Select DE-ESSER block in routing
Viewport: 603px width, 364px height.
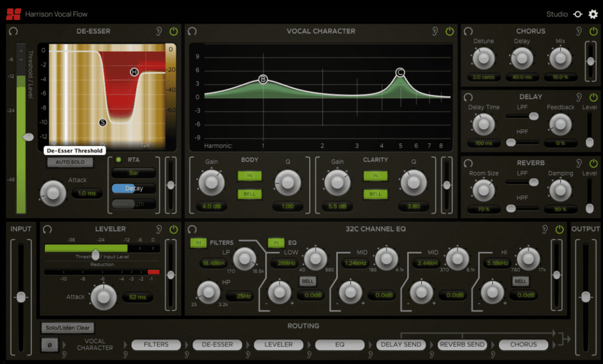click(217, 345)
